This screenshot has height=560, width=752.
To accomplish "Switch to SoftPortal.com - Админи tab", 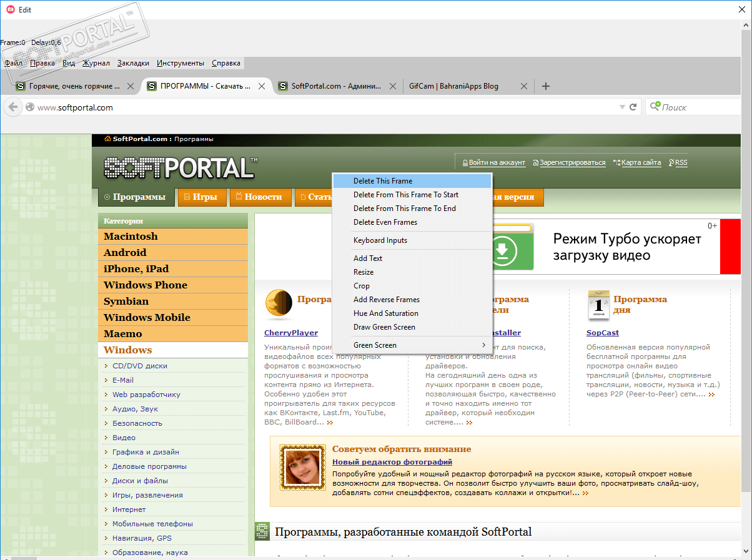I will tap(338, 86).
